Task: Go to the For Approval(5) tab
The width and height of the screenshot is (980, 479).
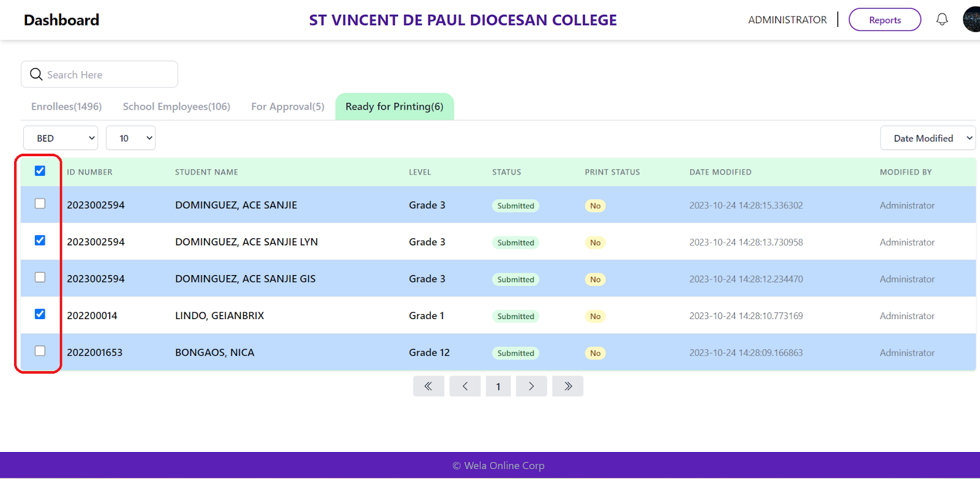Action: pos(288,107)
